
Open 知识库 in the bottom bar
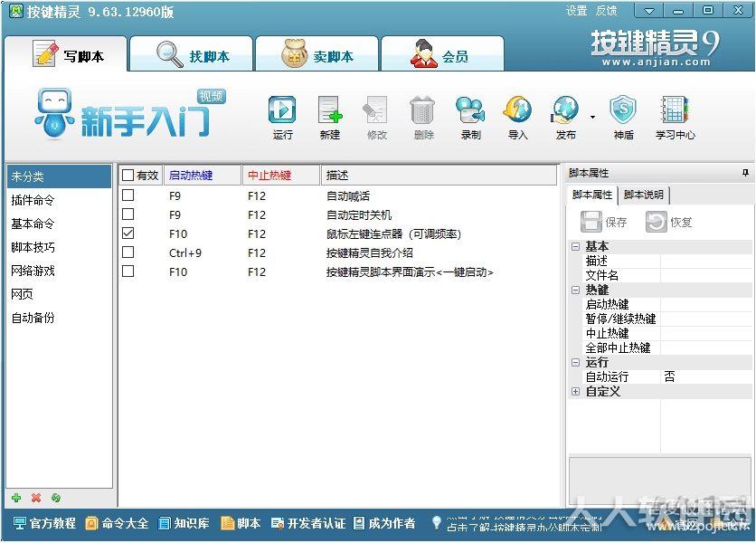[x=184, y=523]
